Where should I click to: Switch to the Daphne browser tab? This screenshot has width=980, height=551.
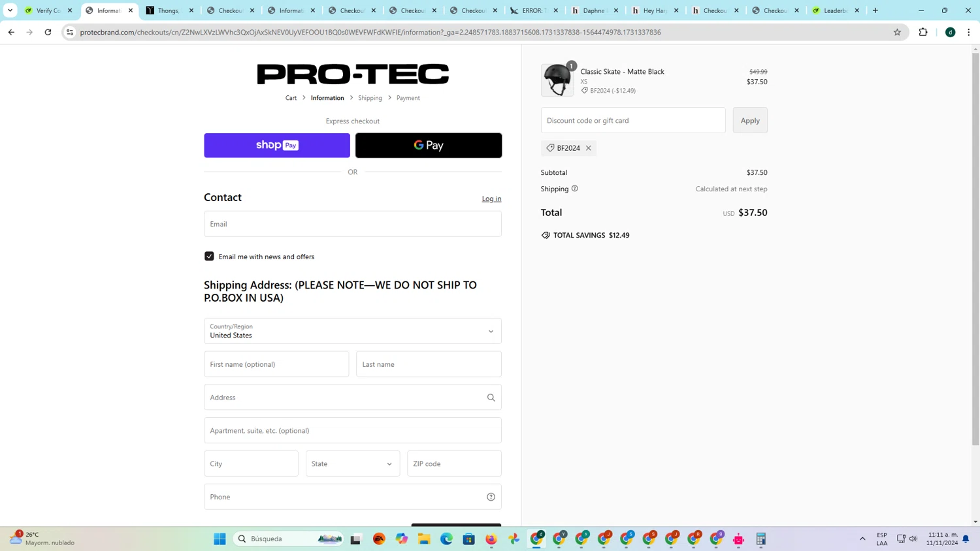(x=595, y=10)
